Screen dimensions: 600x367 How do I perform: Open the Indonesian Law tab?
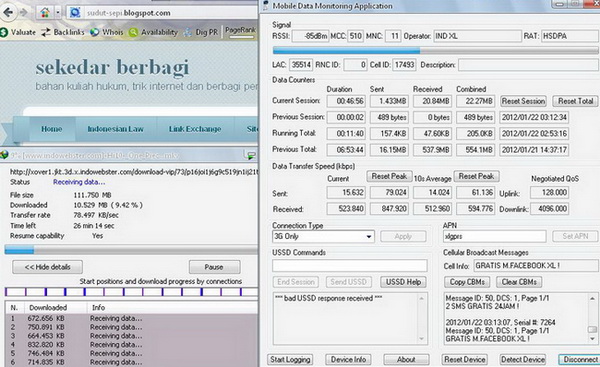[x=115, y=129]
